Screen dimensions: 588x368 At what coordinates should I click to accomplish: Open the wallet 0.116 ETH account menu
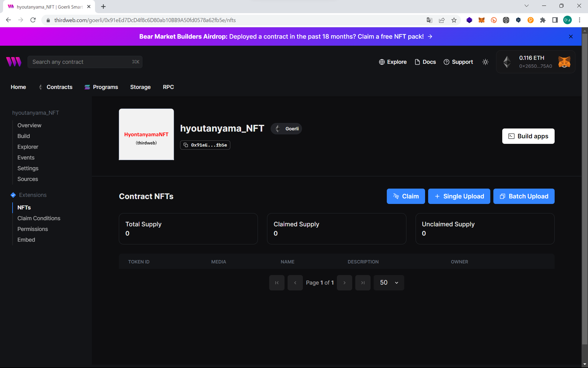pos(535,62)
